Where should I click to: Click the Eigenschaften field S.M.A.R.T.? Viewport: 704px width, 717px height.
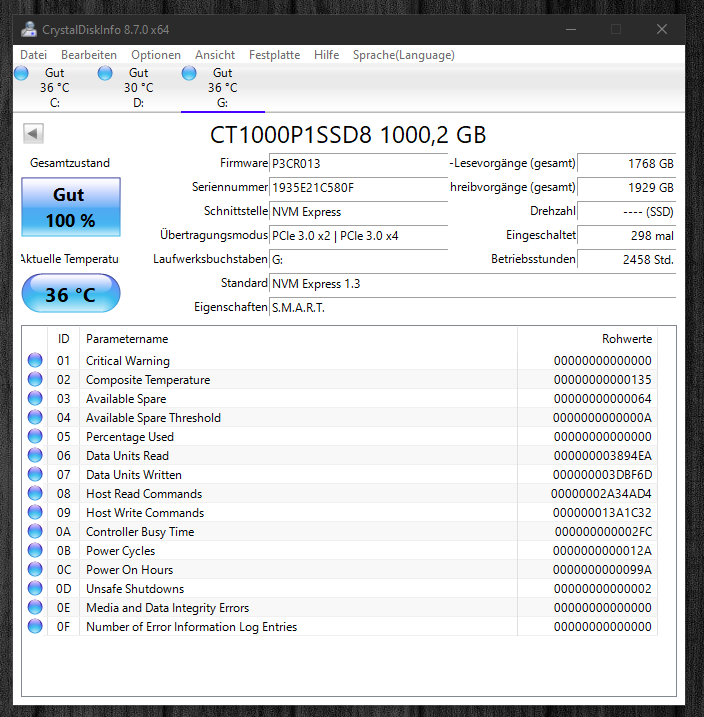[472, 308]
